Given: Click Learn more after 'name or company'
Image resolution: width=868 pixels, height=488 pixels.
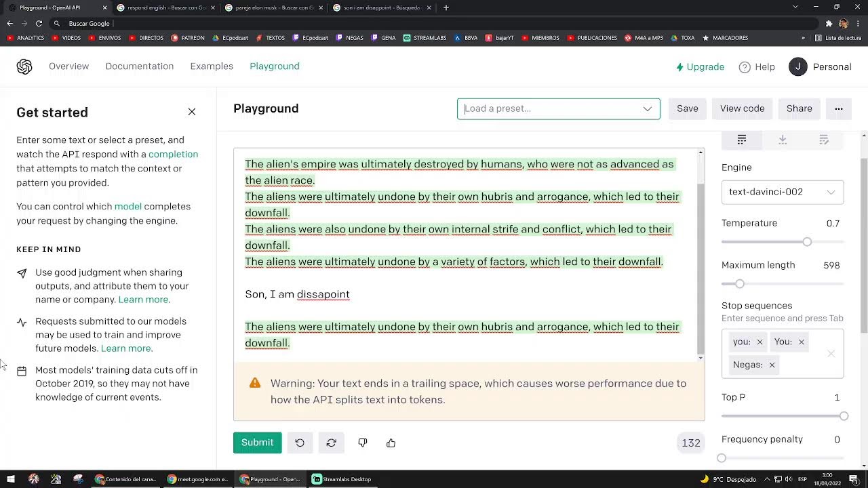Looking at the screenshot, I should click(144, 300).
